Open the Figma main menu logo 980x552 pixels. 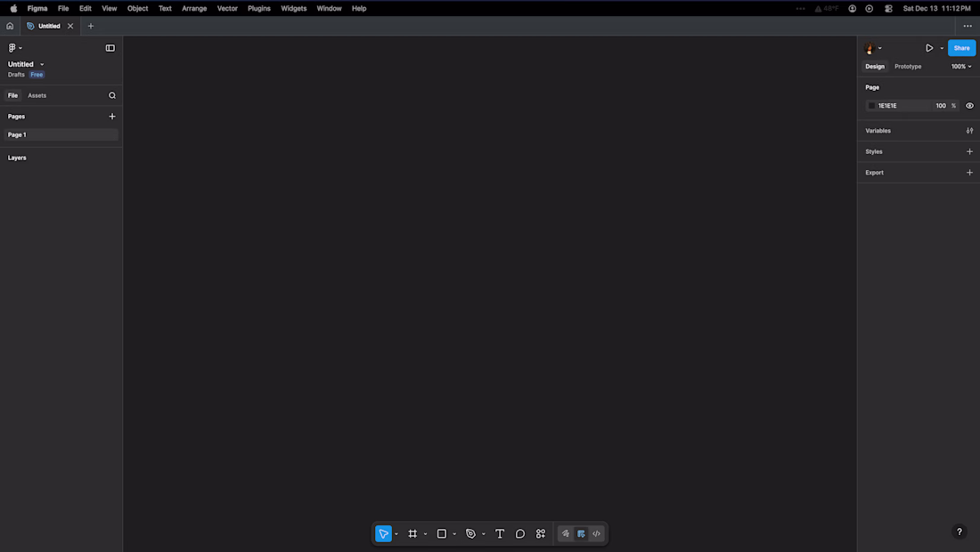coord(14,48)
